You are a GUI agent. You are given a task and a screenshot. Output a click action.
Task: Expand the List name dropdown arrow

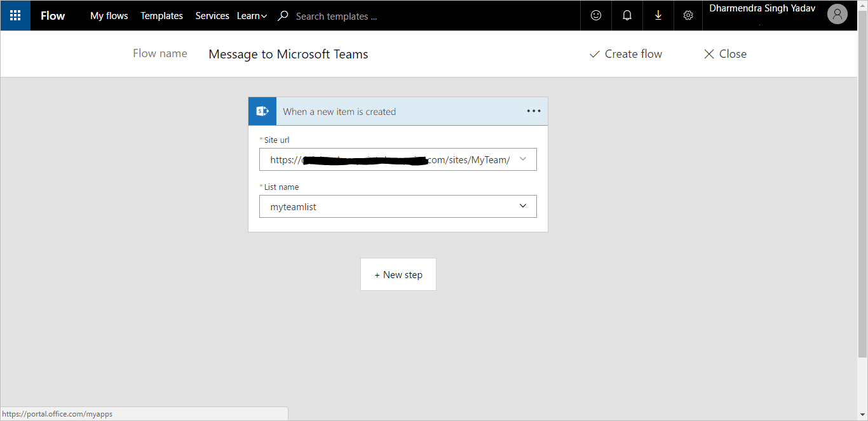(523, 206)
